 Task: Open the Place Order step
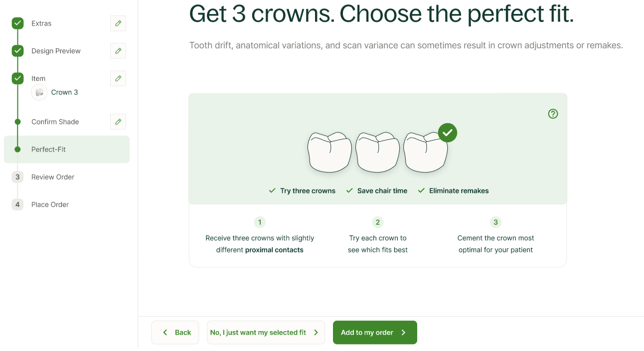point(50,204)
